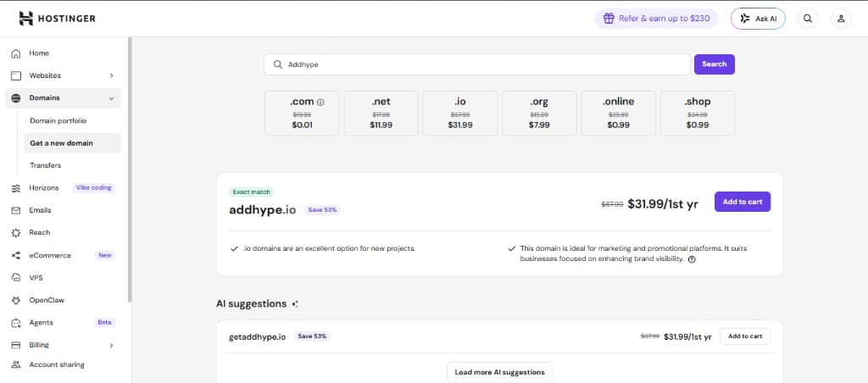Open the search magnifier icon in header
The width and height of the screenshot is (868, 383).
pos(808,19)
